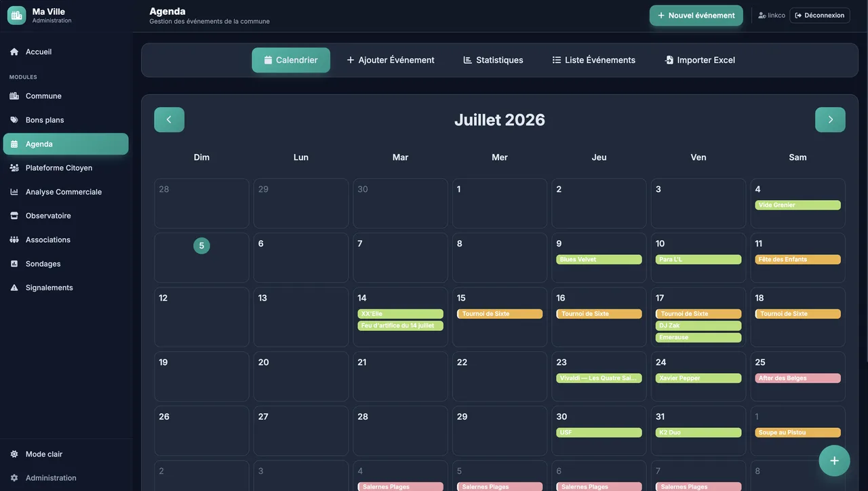Viewport: 868px width, 491px height.
Task: Open Tournoi de Sixte on the 17th
Action: 698,314
